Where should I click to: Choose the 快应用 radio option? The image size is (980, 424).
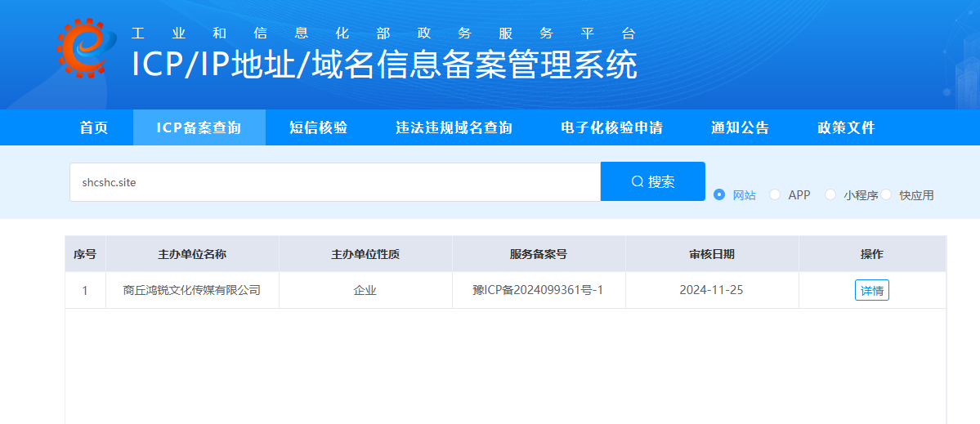(886, 194)
